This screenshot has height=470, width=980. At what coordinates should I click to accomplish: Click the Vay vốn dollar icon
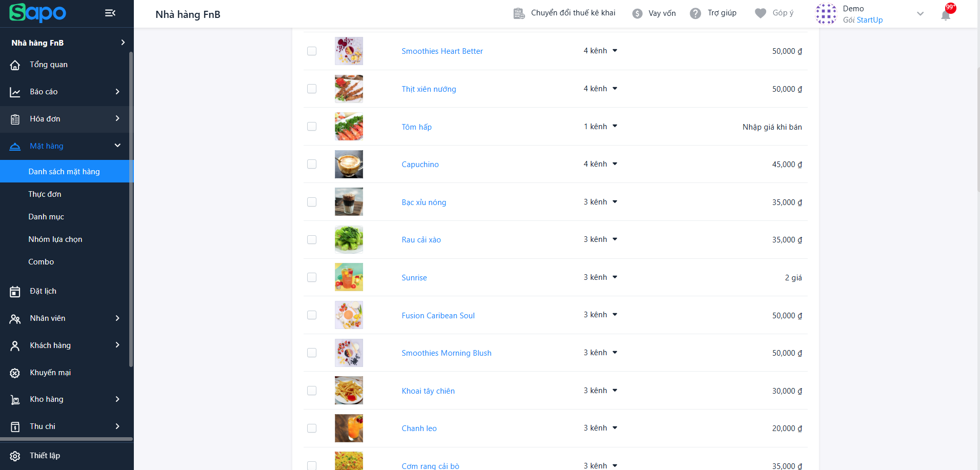pyautogui.click(x=637, y=13)
